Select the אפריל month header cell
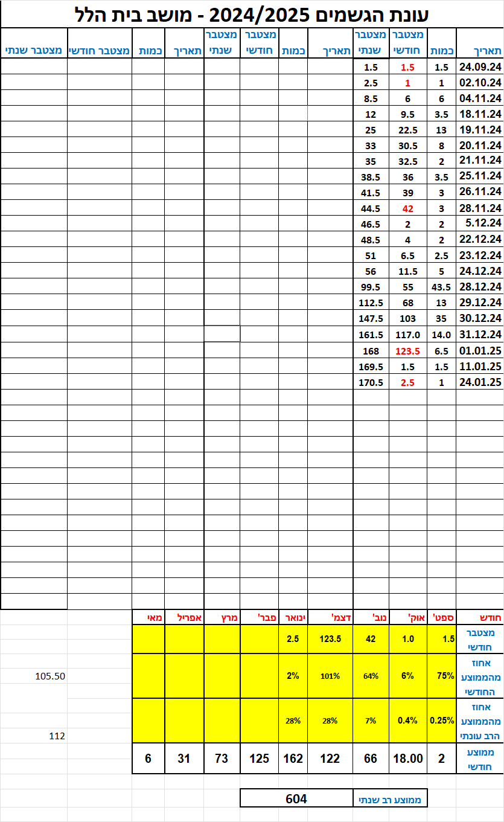Screen dimensions: 504x822 (184, 617)
